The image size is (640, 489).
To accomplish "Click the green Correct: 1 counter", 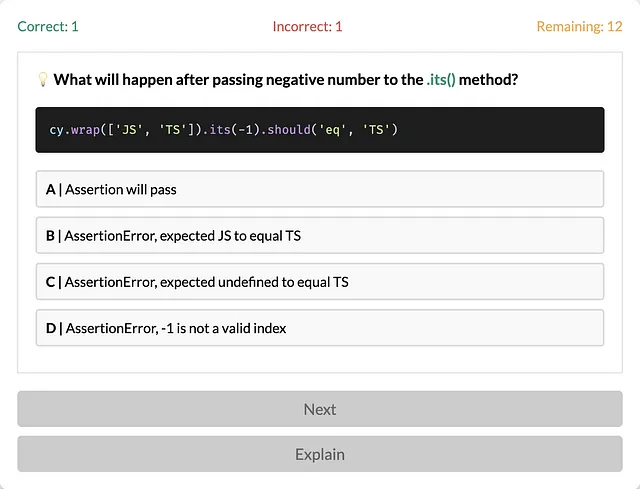I will tap(48, 27).
